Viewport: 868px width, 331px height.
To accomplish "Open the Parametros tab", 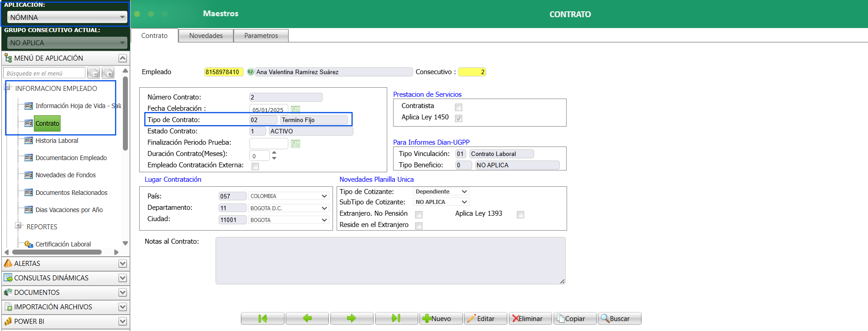I will point(261,36).
